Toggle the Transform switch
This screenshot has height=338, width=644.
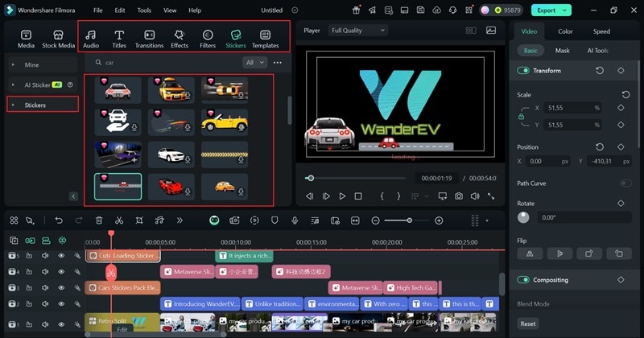(x=523, y=71)
